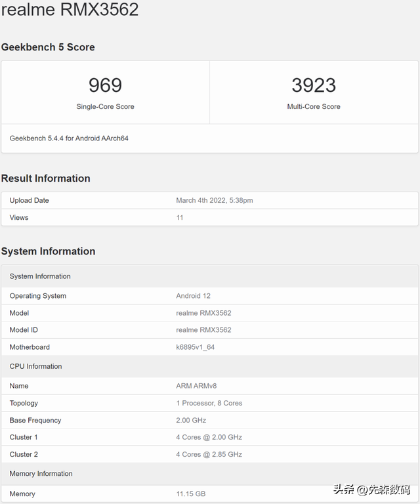Viewport: 420px width, 504px height.
Task: Click the 3923 multi-core score value
Action: 314,85
